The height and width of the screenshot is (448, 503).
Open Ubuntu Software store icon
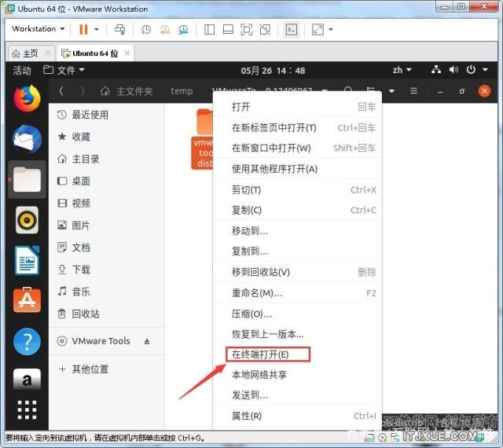click(27, 301)
